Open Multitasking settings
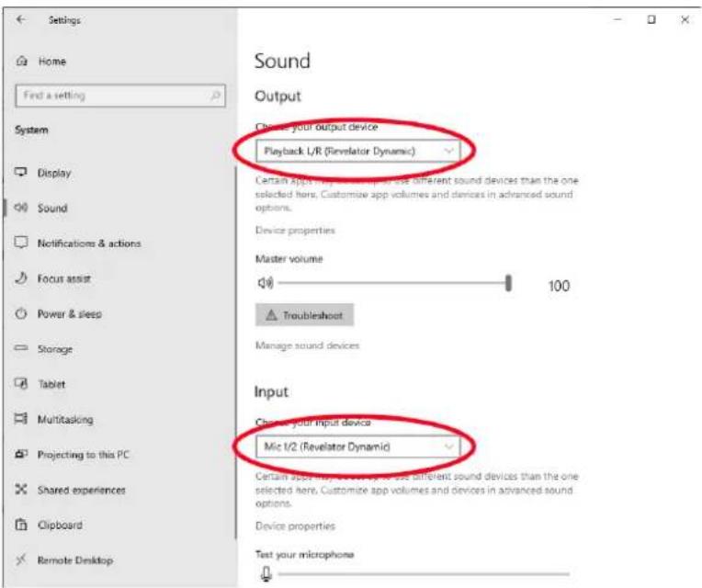The height and width of the screenshot is (588, 702). pos(65,419)
